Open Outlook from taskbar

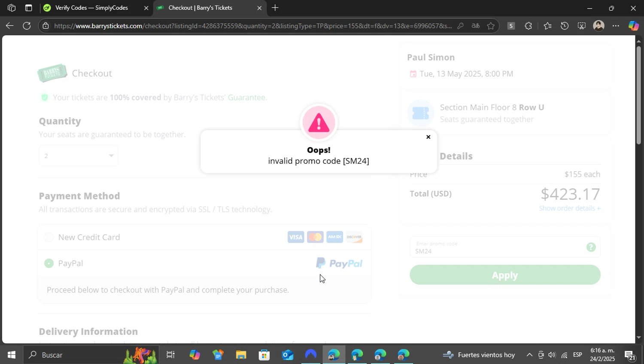(287, 355)
